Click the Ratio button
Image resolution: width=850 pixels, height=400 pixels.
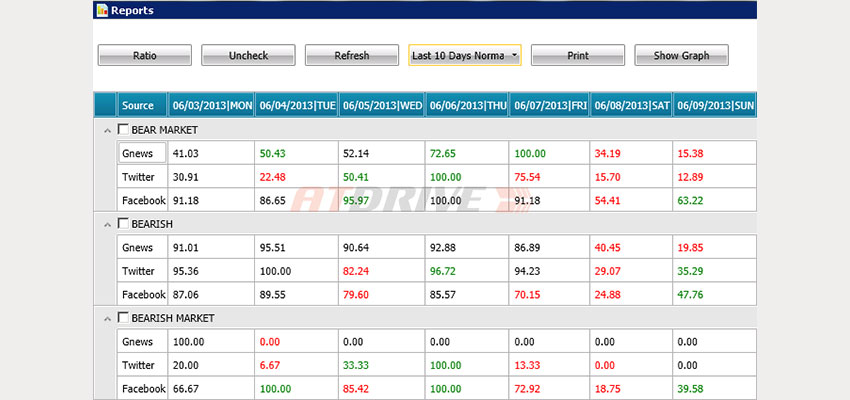[145, 55]
